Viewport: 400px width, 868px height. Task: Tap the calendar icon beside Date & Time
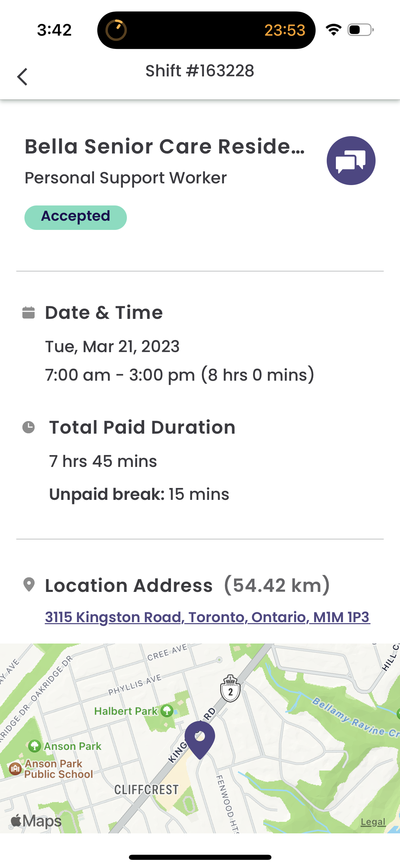(28, 313)
